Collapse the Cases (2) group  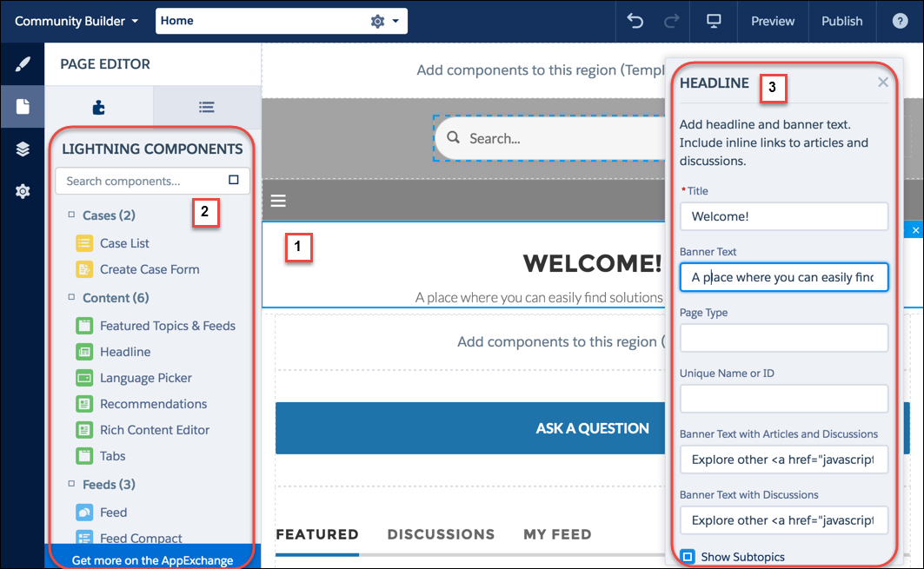coord(71,215)
